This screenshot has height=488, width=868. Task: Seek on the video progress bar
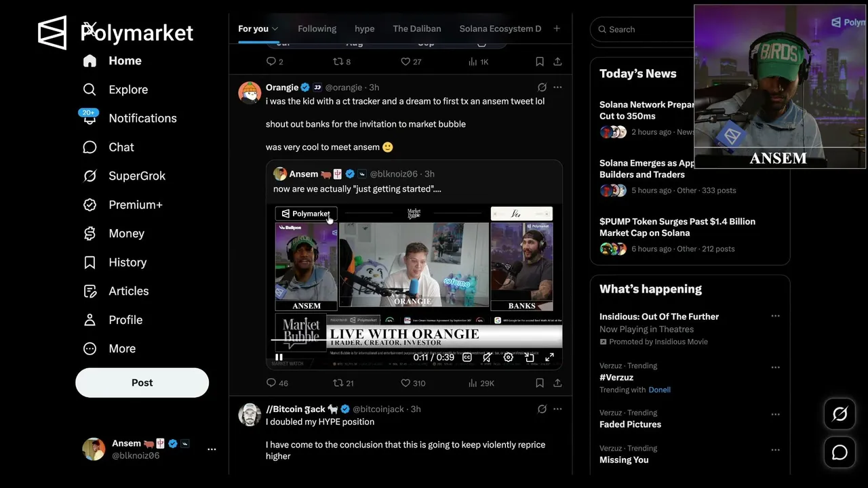(414, 340)
